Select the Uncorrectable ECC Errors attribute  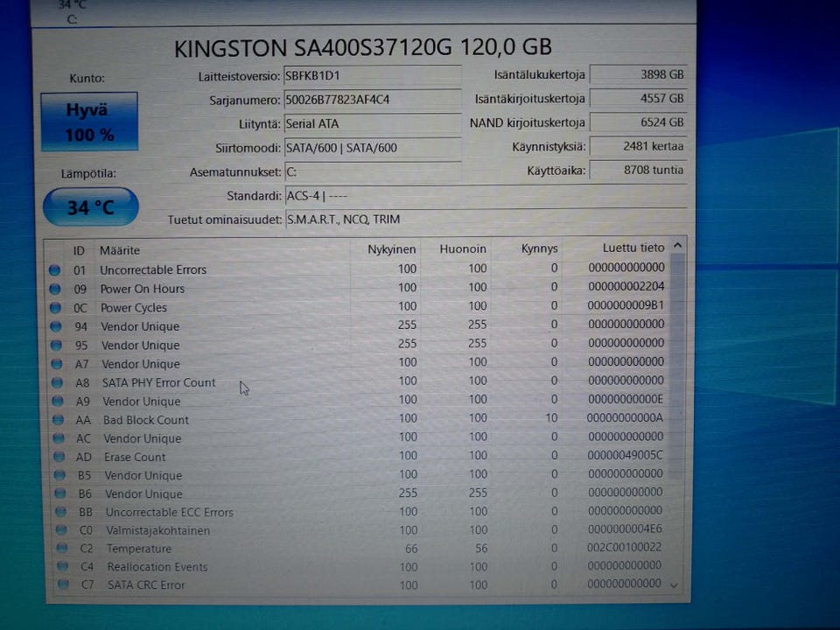[169, 512]
